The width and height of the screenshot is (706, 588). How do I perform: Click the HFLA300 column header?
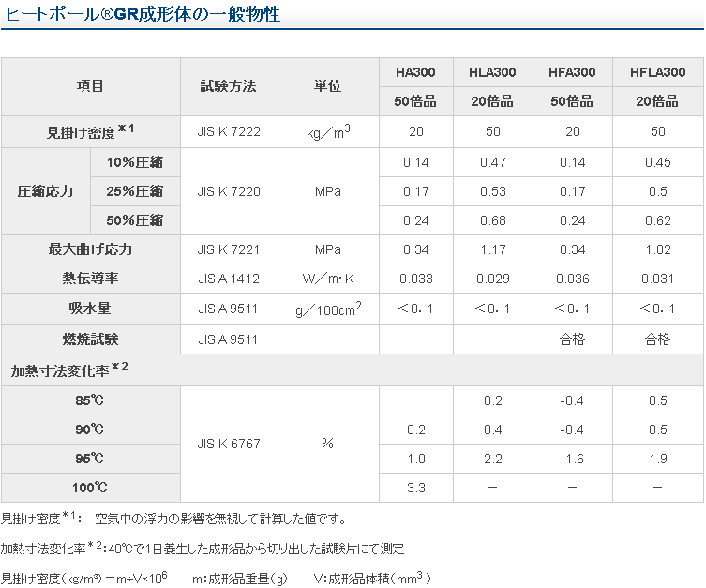(x=658, y=72)
